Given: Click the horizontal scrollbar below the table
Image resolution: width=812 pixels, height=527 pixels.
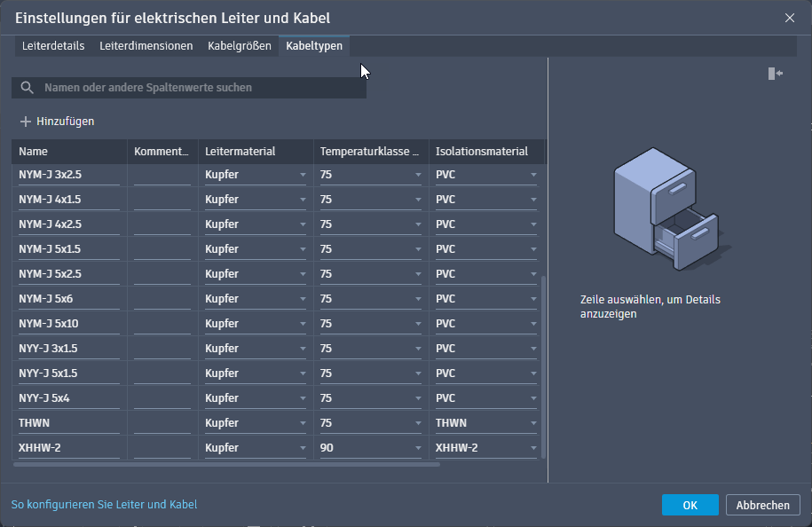Looking at the screenshot, I should click(x=226, y=464).
